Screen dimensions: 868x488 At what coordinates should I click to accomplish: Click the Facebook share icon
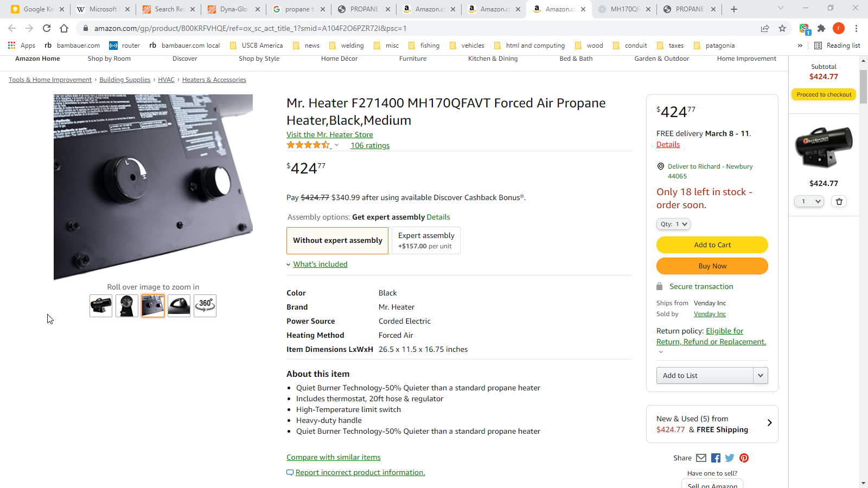[716, 458]
